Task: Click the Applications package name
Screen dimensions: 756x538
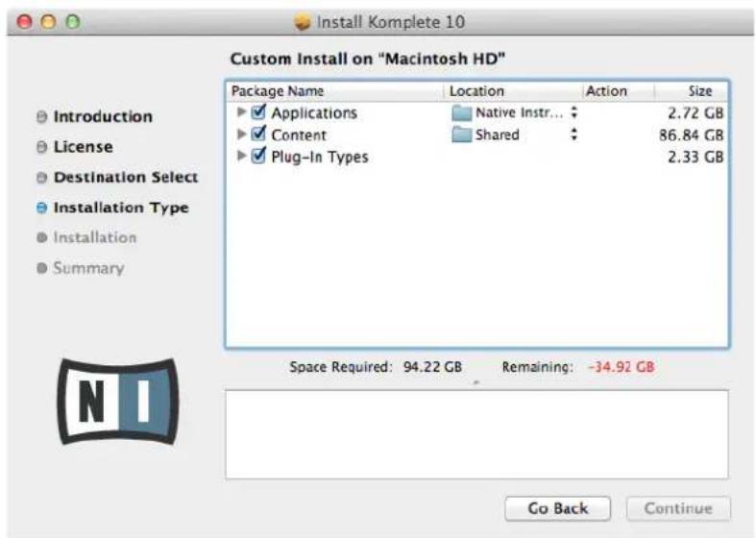Action: (x=314, y=112)
